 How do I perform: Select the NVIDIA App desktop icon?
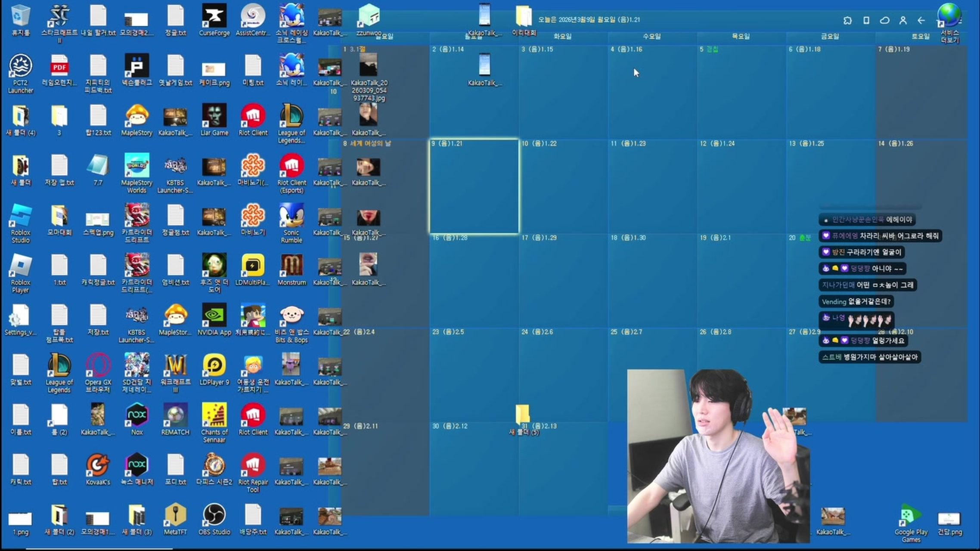coord(214,316)
